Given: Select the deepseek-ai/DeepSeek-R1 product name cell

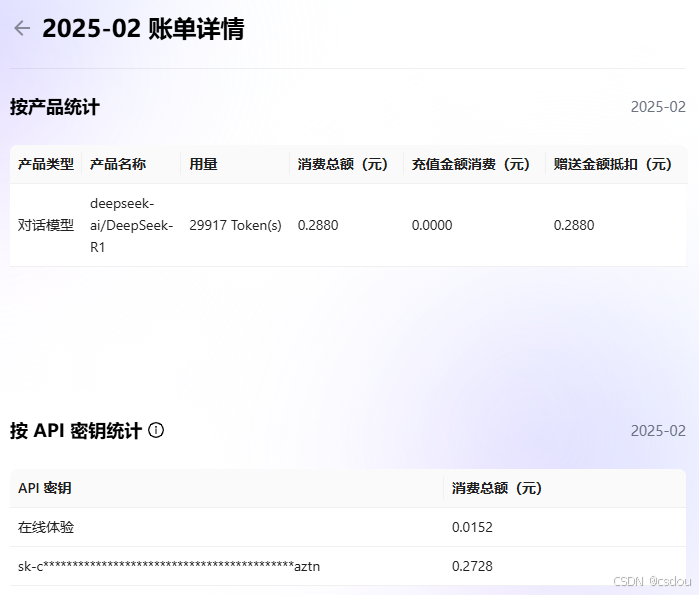Looking at the screenshot, I should pos(132,226).
